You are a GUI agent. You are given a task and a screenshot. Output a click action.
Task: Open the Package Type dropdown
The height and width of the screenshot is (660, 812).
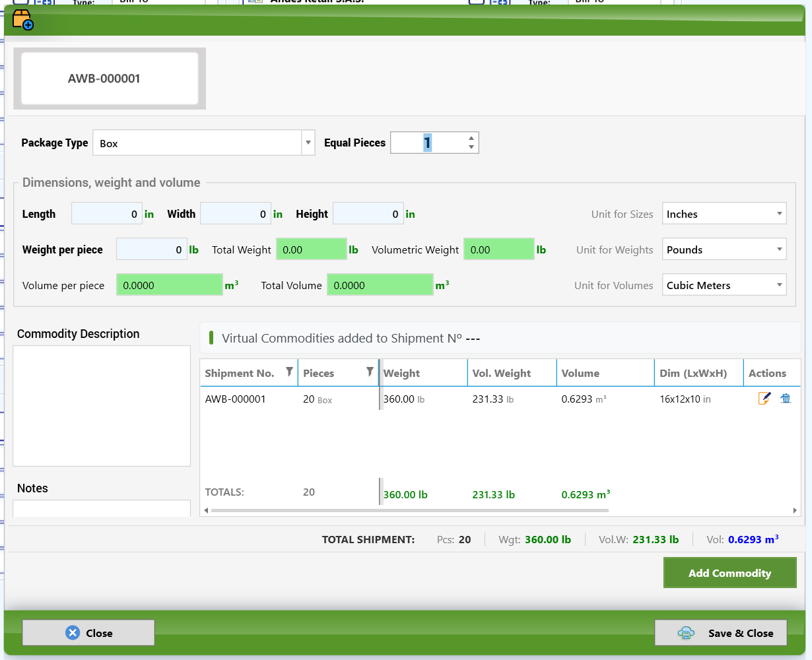pos(308,143)
